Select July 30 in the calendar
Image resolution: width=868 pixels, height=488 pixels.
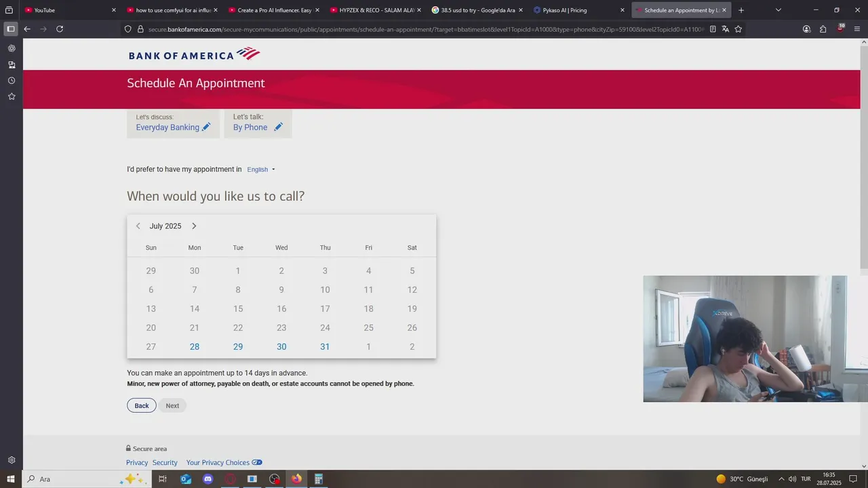tap(281, 346)
